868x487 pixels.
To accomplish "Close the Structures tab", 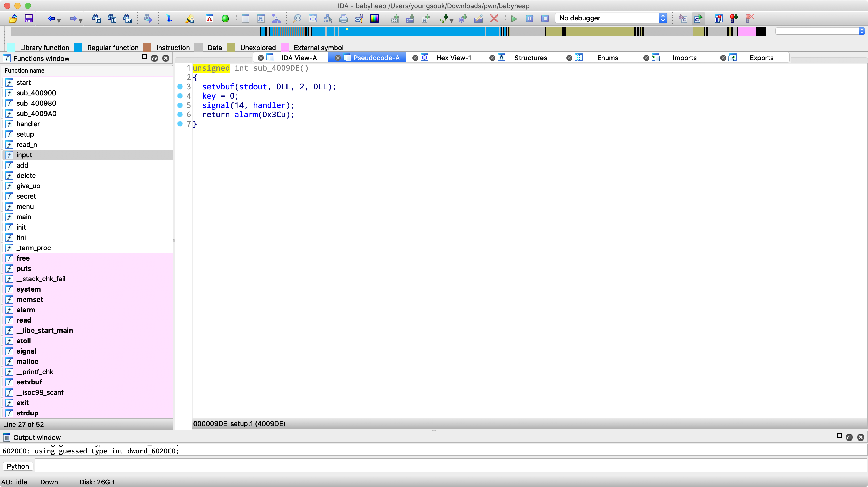I will 492,58.
